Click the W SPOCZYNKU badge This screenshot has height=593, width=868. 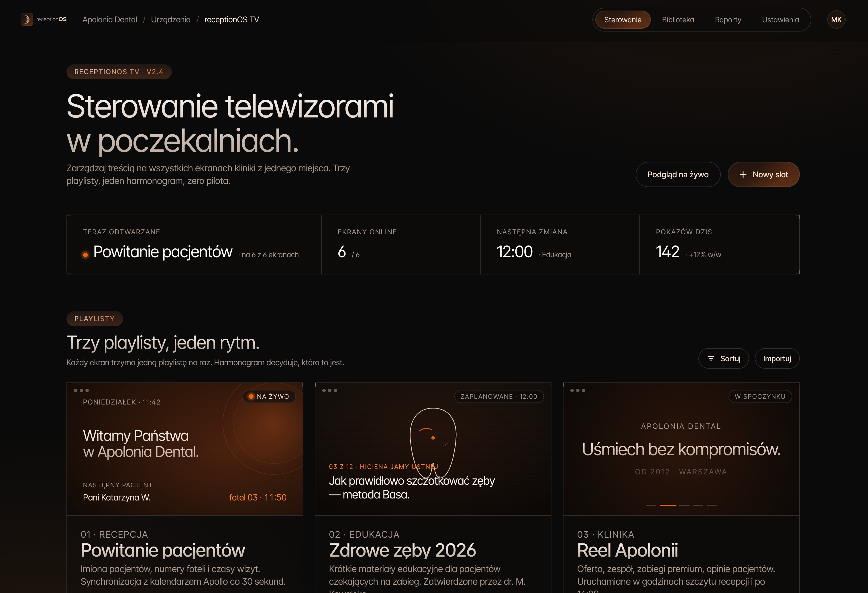(760, 396)
